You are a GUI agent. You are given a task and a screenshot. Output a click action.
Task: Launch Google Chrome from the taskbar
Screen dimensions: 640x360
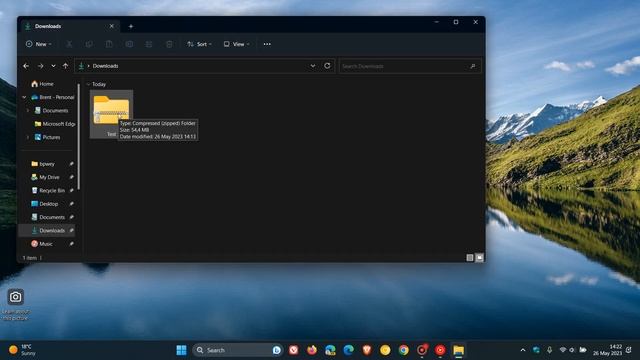403,350
